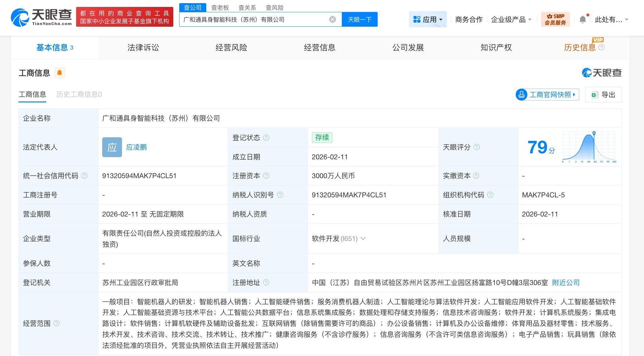The width and height of the screenshot is (644, 356).
Task: Click the question mark next to 天眼评分
Action: click(477, 147)
